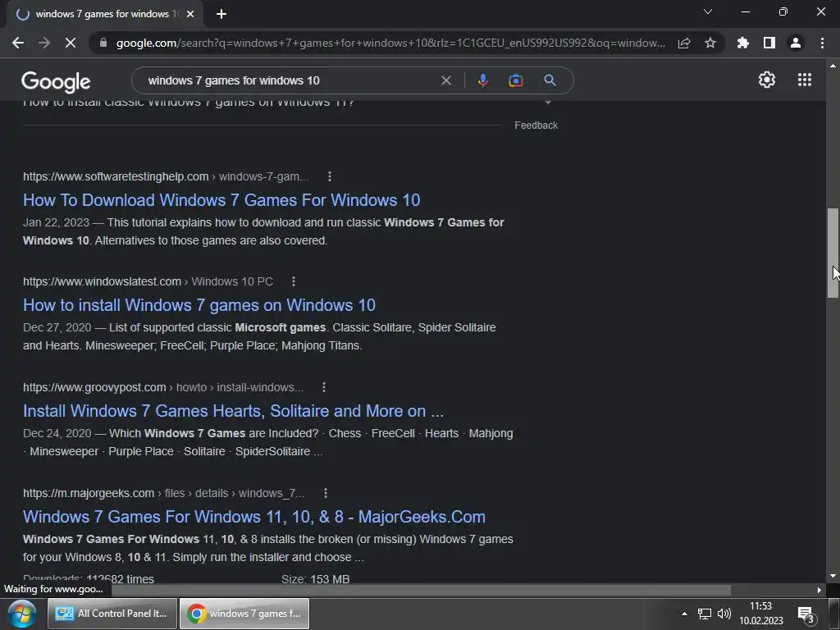Select the windows 7 games tab
The image size is (840, 630).
[x=104, y=14]
